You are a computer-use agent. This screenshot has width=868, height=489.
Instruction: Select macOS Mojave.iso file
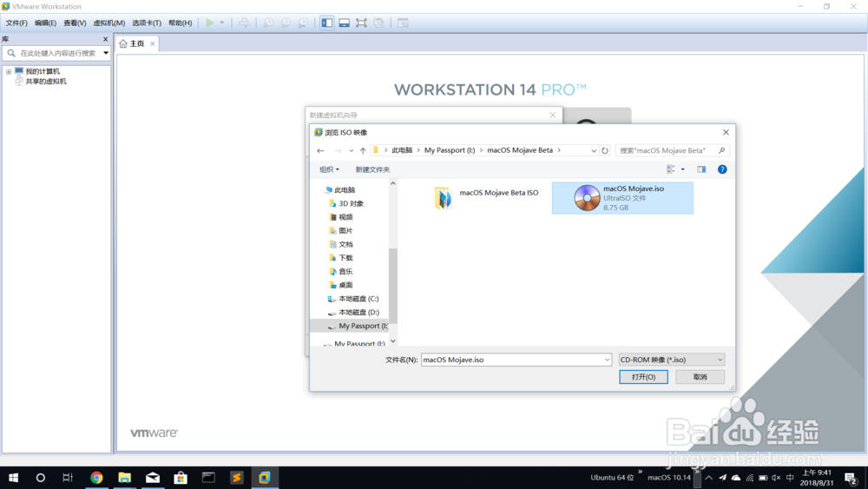pyautogui.click(x=622, y=198)
